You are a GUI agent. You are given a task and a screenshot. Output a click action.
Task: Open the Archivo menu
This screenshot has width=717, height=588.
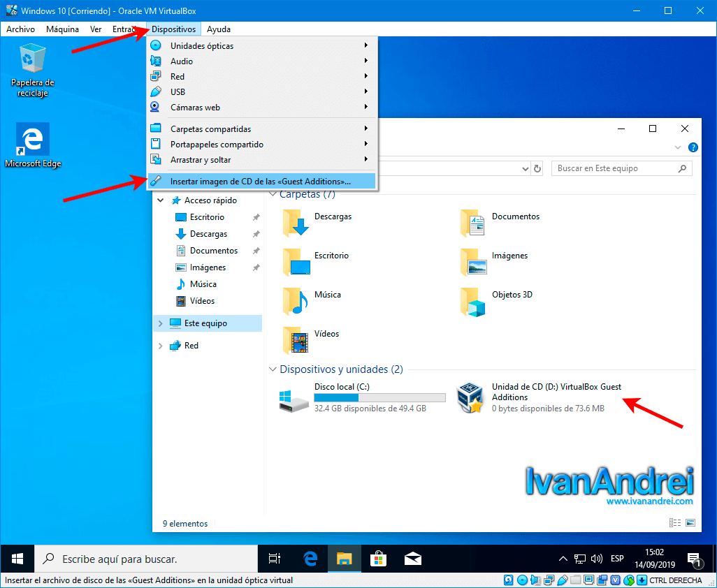pyautogui.click(x=20, y=29)
